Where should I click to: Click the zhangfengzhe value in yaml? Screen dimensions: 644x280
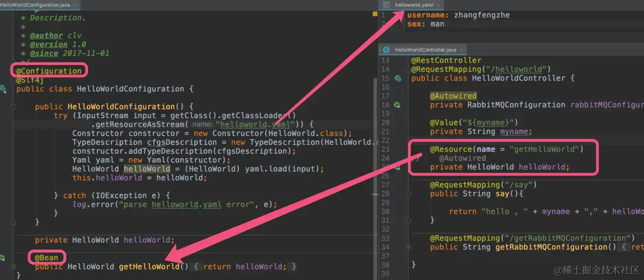point(482,15)
